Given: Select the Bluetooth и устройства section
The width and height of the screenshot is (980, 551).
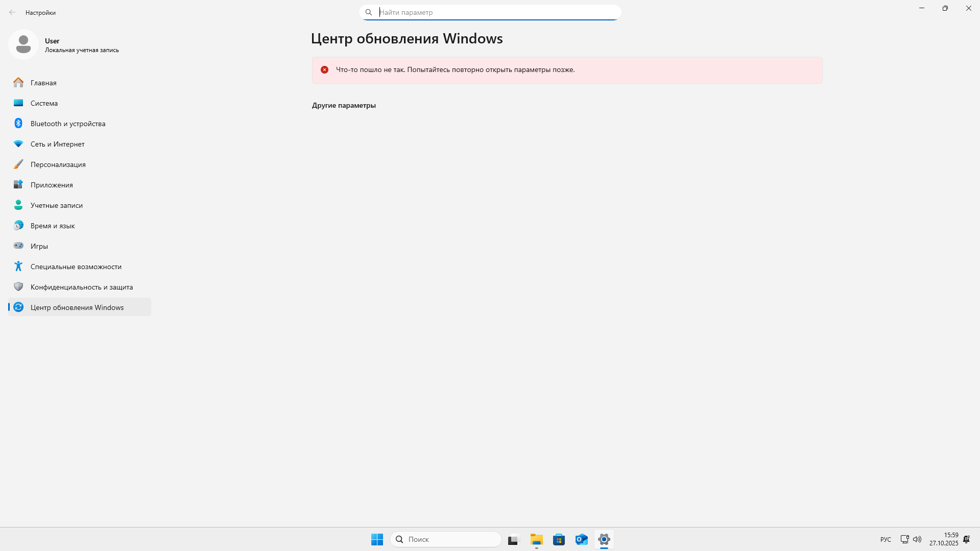Looking at the screenshot, I should pos(67,124).
